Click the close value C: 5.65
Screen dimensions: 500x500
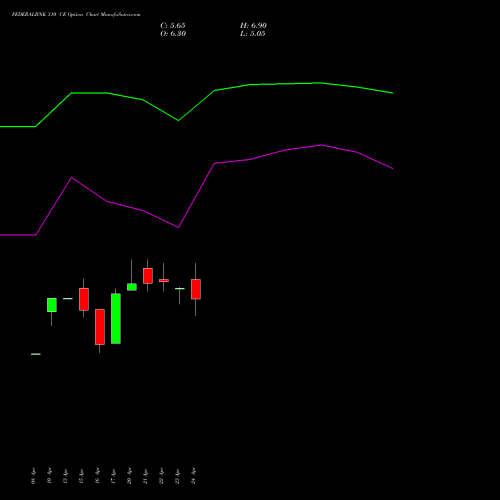point(173,26)
